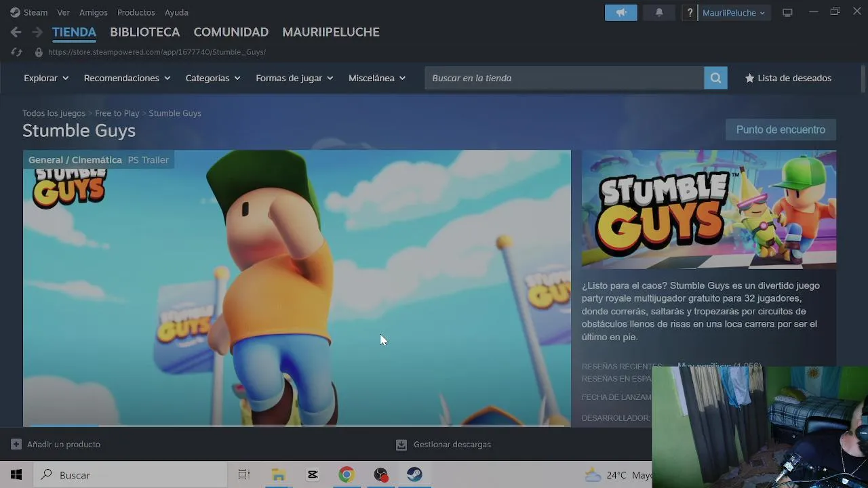Click the Stumble Guys breadcrumb link
The height and width of the screenshot is (488, 868).
pyautogui.click(x=175, y=113)
